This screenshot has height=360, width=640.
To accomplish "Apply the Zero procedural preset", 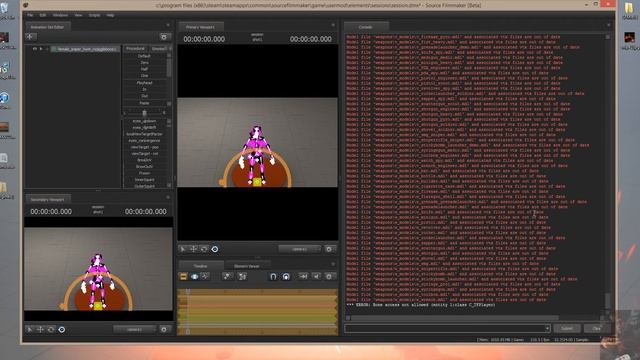I will click(144, 62).
